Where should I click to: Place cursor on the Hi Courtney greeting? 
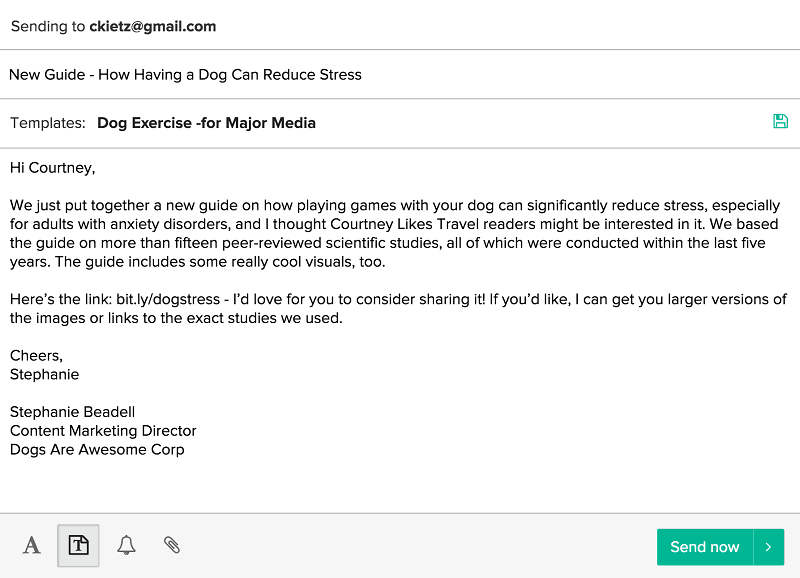pos(52,167)
